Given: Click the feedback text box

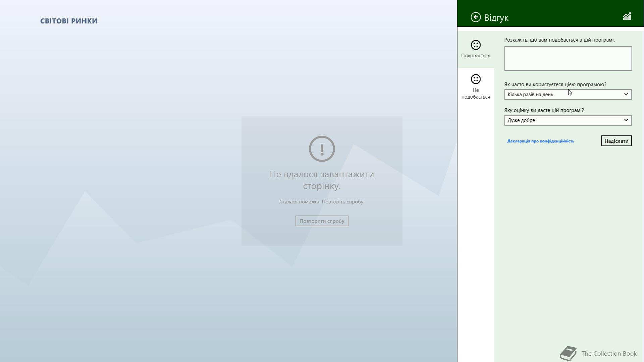Looking at the screenshot, I should (x=568, y=59).
